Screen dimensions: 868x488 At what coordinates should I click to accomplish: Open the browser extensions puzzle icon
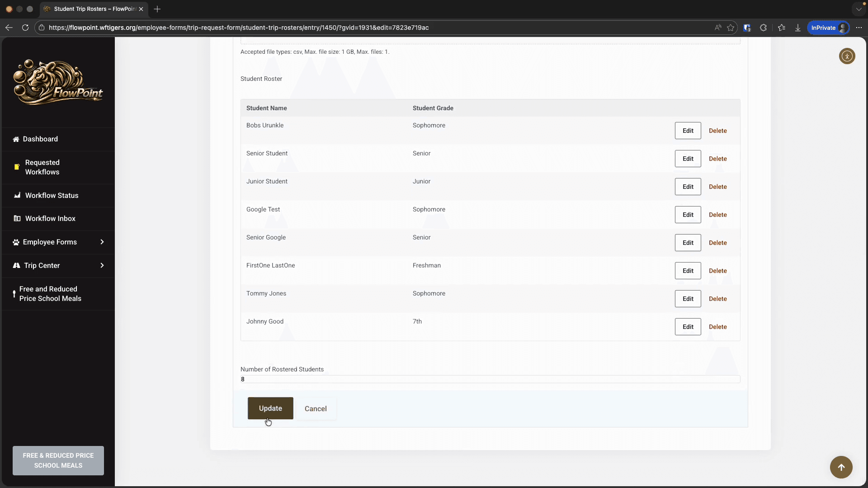pyautogui.click(x=763, y=28)
